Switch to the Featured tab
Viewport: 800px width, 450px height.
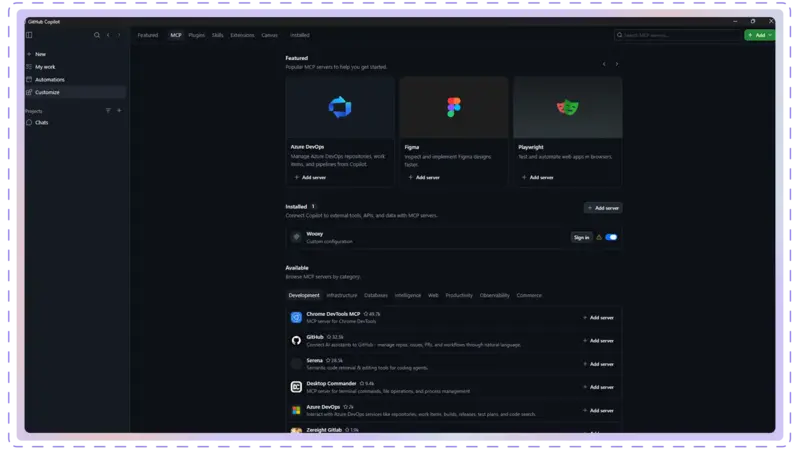click(x=148, y=35)
